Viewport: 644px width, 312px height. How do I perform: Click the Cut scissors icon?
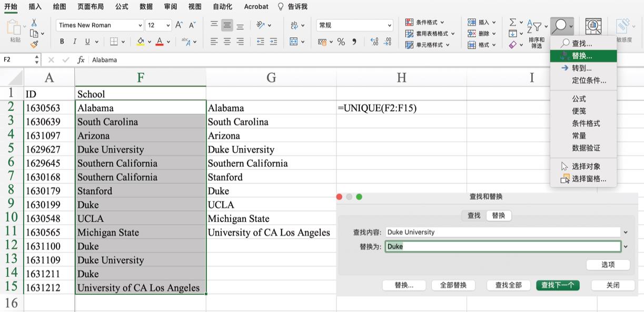point(34,23)
